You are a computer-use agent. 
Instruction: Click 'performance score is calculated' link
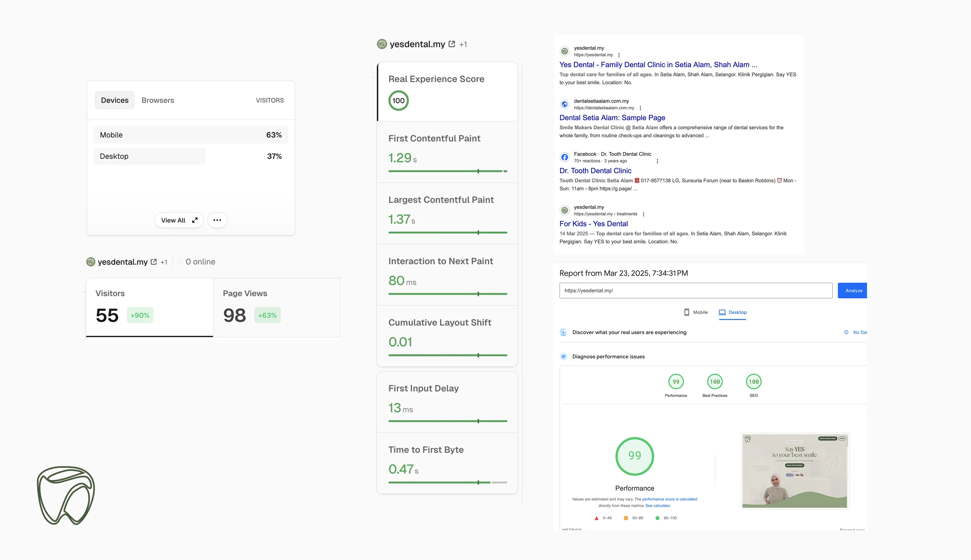tap(669, 499)
